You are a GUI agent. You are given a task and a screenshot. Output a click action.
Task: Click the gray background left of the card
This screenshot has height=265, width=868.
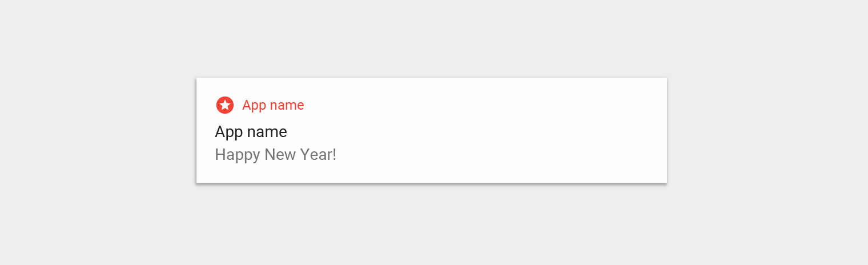pyautogui.click(x=98, y=130)
